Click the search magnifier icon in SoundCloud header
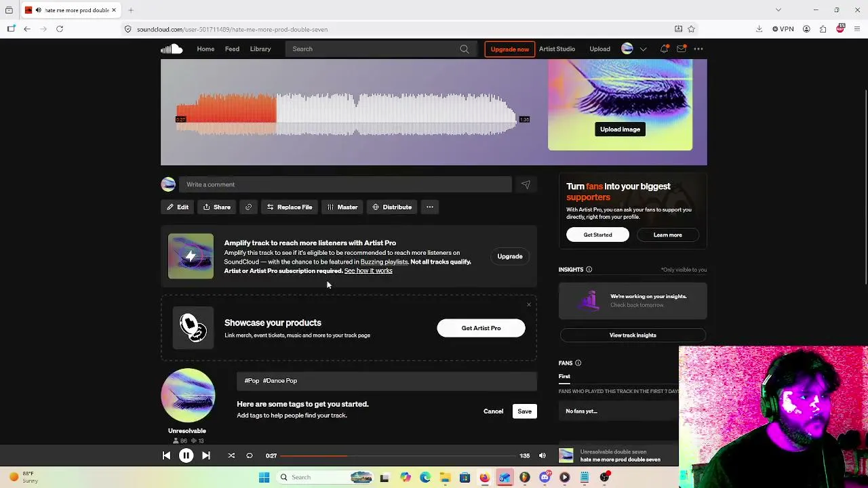 [465, 49]
